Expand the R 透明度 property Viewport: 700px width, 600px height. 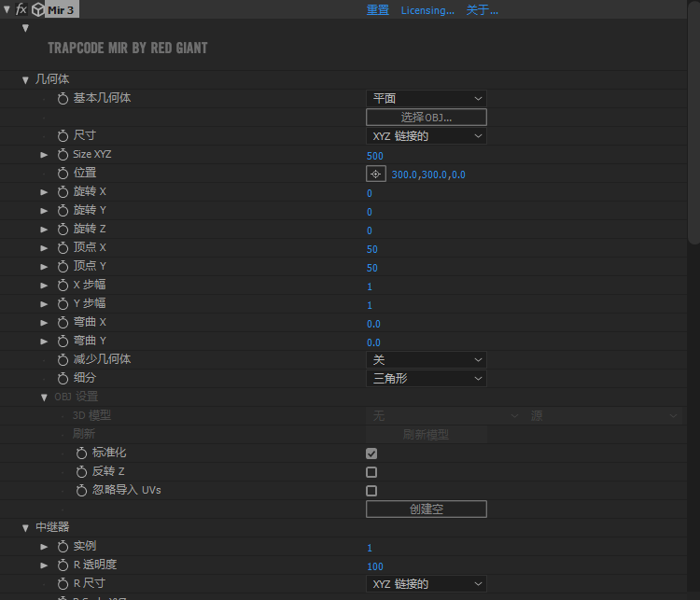coord(44,565)
